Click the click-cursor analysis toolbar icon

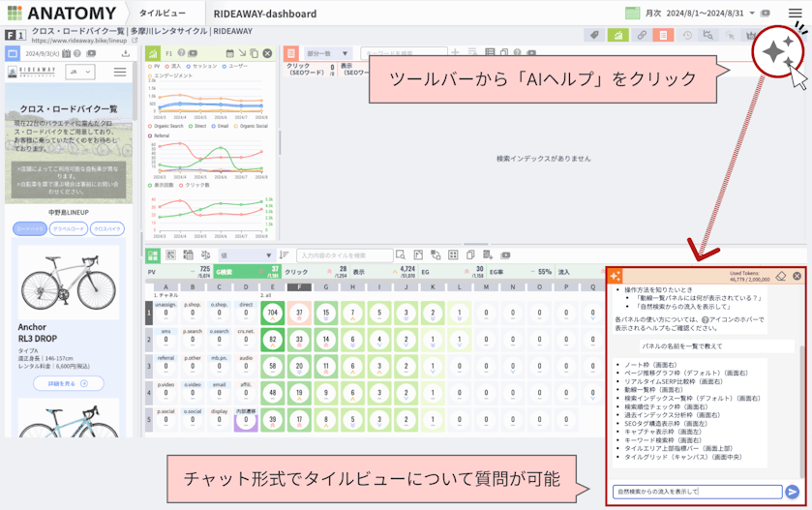729,35
